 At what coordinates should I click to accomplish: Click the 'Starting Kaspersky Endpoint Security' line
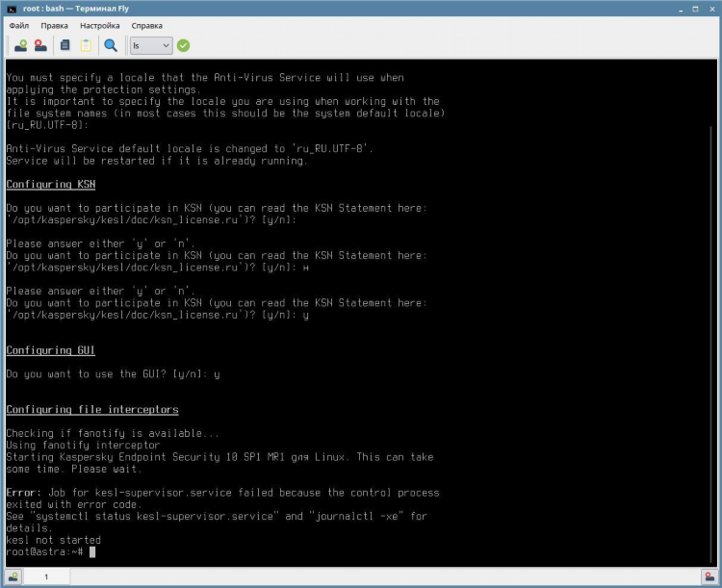coord(219,457)
